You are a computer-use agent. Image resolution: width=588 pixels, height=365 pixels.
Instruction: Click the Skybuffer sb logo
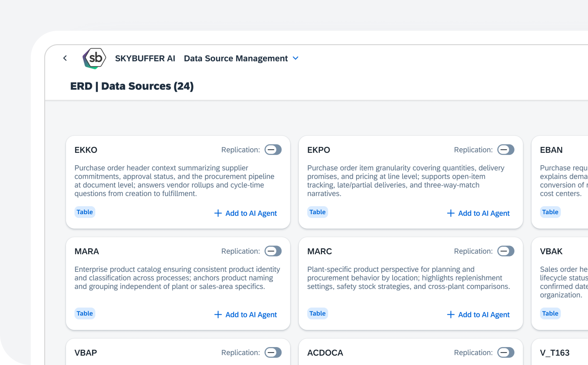coord(94,58)
